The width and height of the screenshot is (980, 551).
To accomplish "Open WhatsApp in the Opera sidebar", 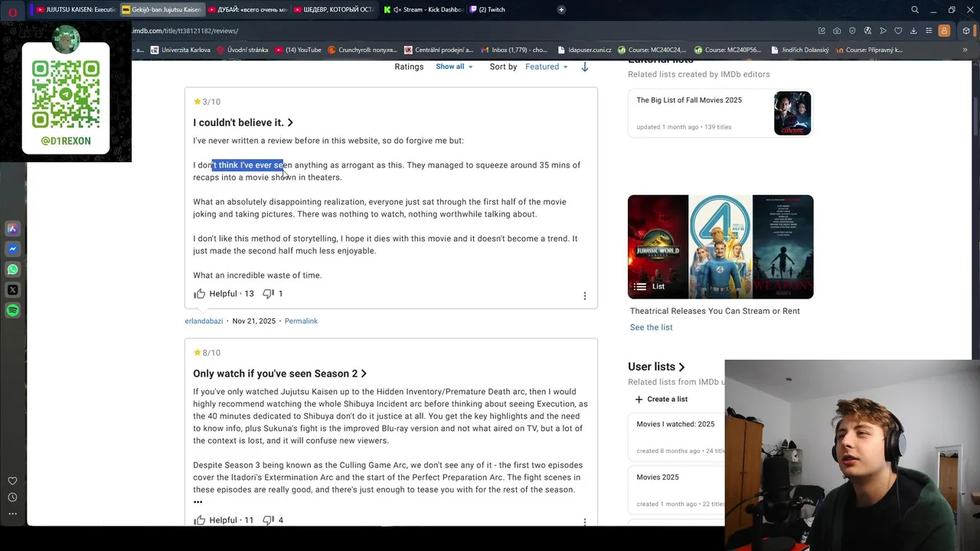I will pos(12,269).
